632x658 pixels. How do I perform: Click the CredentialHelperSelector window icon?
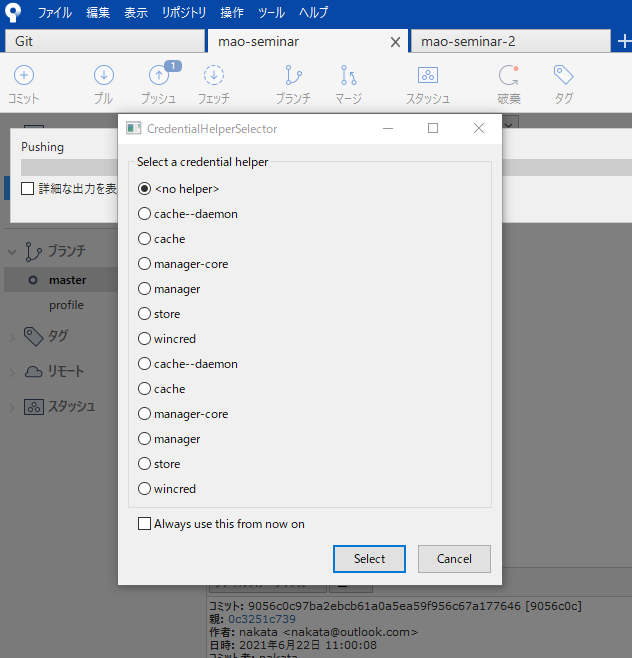pos(133,128)
